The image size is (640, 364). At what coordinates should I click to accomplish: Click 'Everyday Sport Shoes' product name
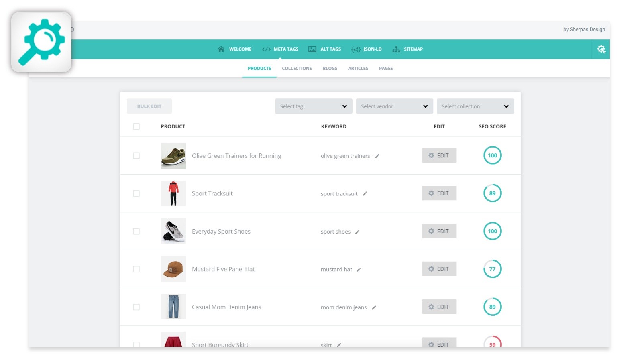click(x=221, y=232)
